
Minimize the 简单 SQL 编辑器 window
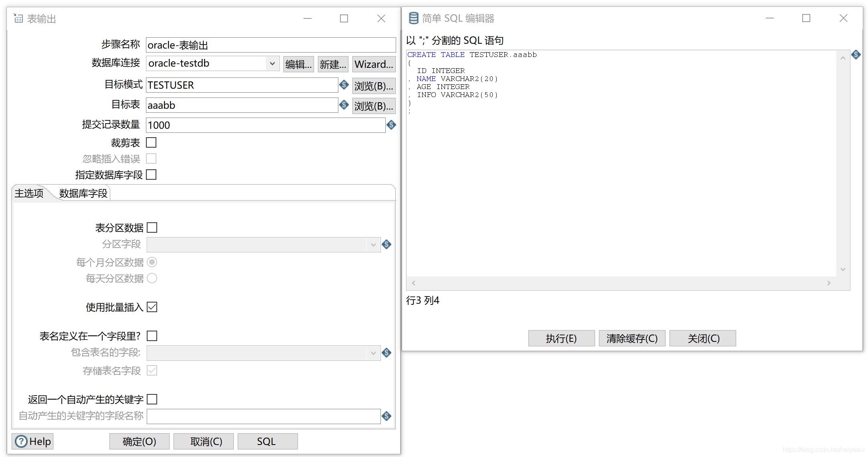[x=770, y=18]
